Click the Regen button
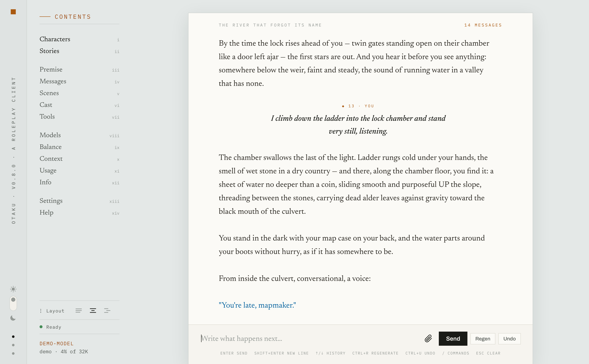This screenshot has height=364, width=589. tap(483, 339)
